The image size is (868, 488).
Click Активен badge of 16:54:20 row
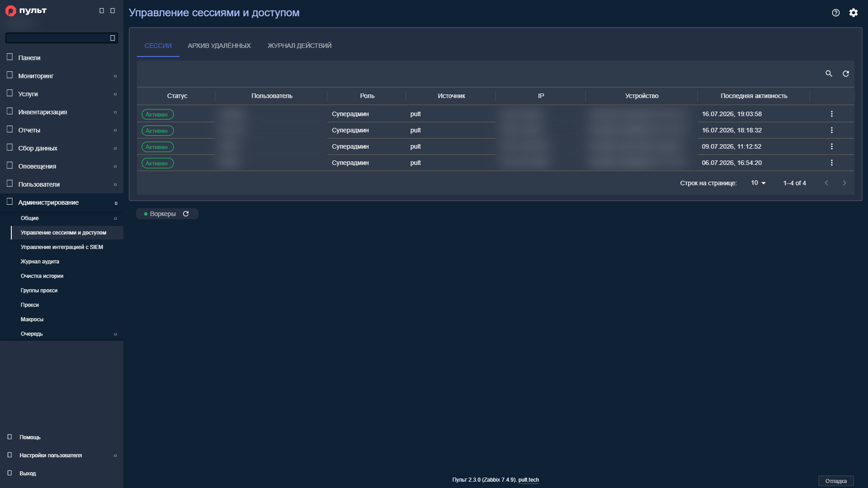[157, 163]
